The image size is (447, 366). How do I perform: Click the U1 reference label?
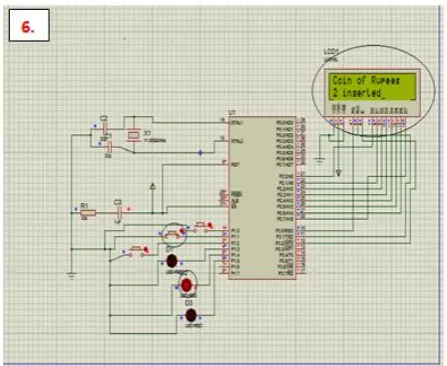[x=231, y=112]
